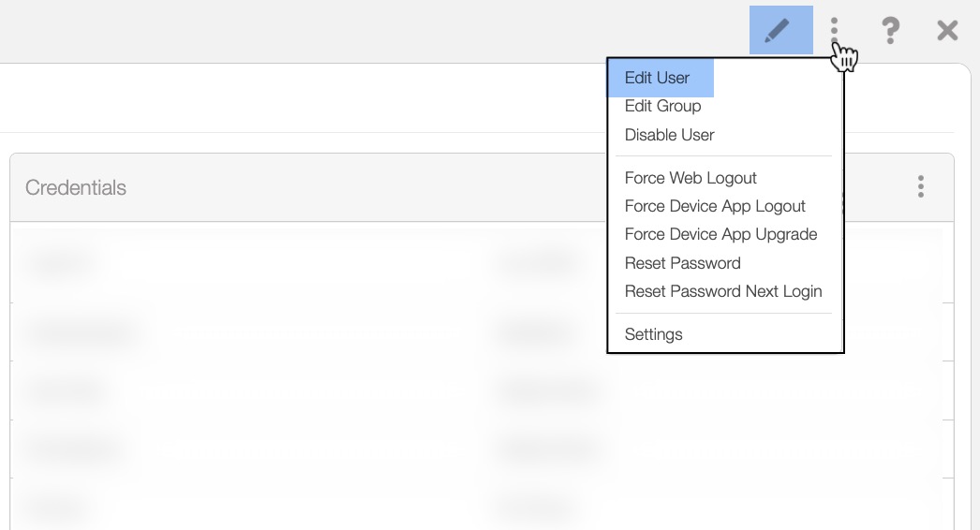Open Settings from the dropdown menu
The width and height of the screenshot is (980, 530).
(x=654, y=334)
